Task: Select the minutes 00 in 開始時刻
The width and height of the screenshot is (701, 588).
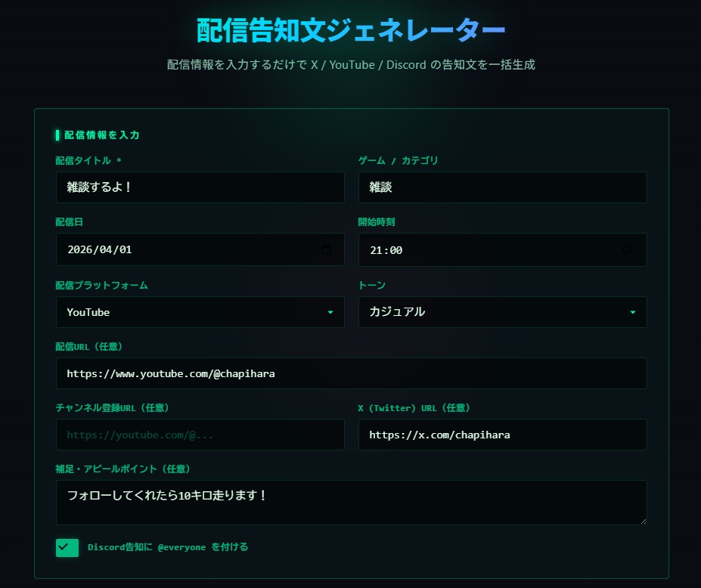Action: (x=395, y=250)
